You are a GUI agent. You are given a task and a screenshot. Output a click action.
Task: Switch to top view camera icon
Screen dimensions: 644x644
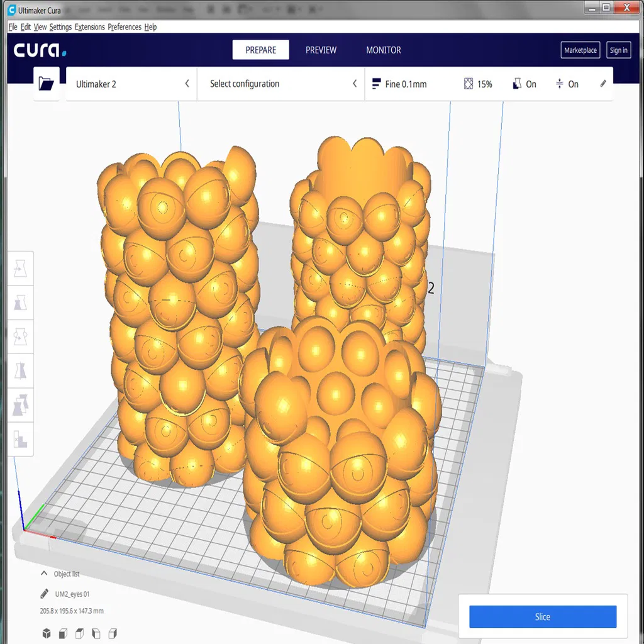pyautogui.click(x=79, y=633)
